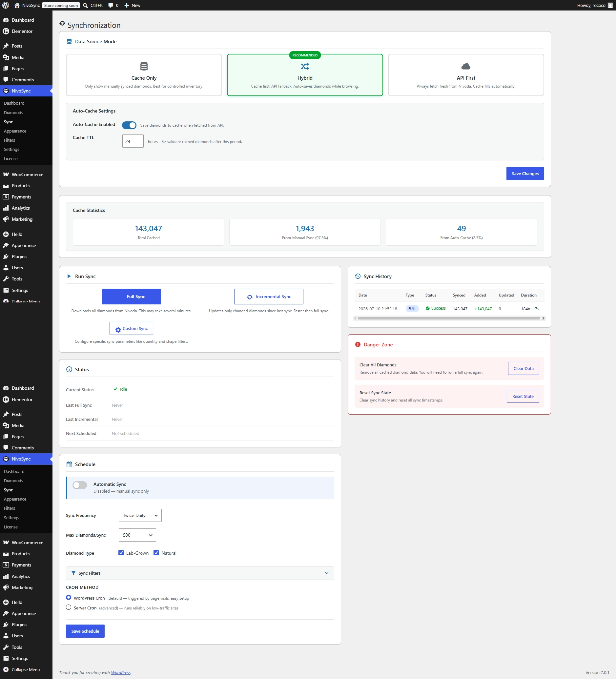Image resolution: width=616 pixels, height=679 pixels.
Task: Click the green Success check icon
Action: pos(428,309)
